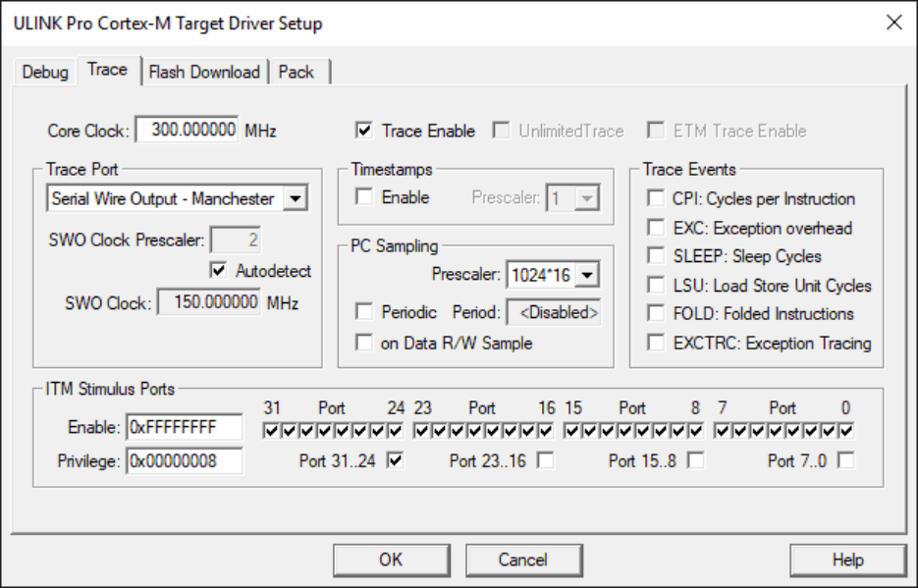918x588 pixels.
Task: Uncheck ITM stimulus port 8 checkbox
Action: pos(696,431)
